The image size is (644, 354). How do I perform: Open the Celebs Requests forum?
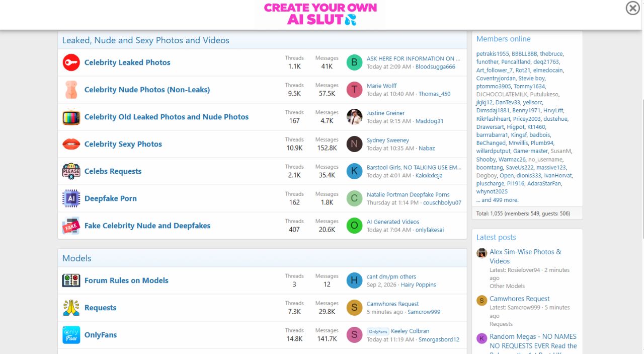113,171
